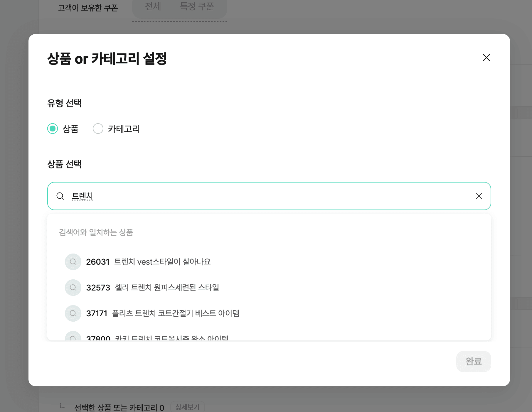
Task: Click the magnifier icon inside the search field
Action: point(60,196)
